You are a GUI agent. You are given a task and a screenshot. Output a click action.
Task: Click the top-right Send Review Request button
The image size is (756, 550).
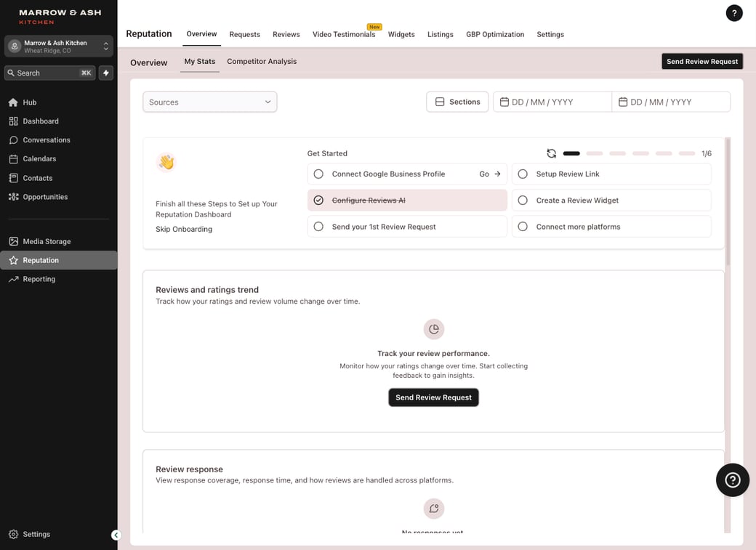coord(702,61)
